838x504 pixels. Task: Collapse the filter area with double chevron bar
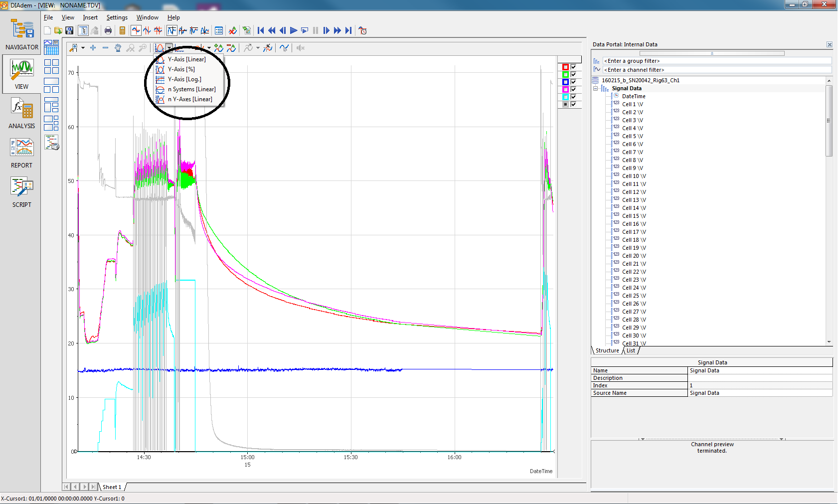pos(712,53)
